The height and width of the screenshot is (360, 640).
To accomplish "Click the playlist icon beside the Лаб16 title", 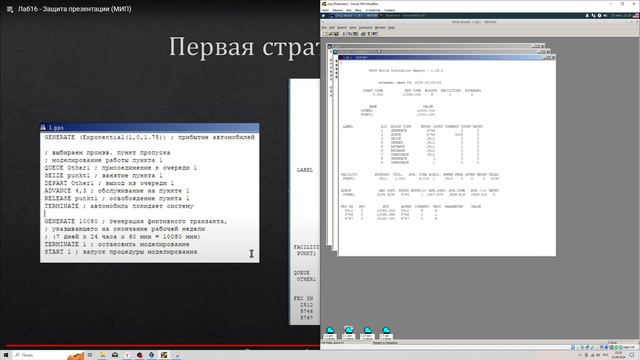I will 10,9.
